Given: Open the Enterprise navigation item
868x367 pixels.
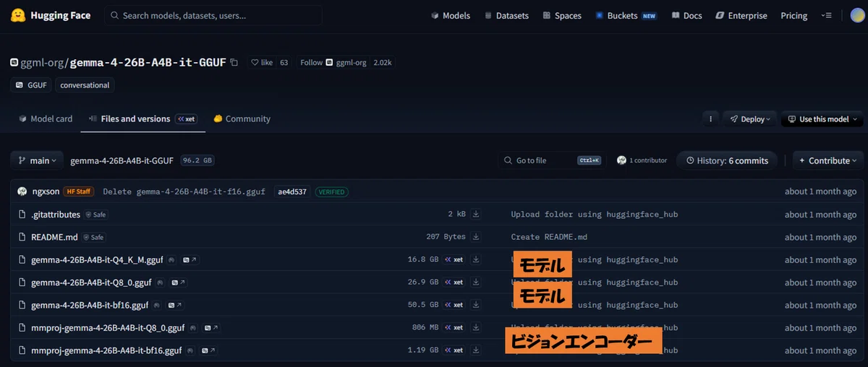Looking at the screenshot, I should [741, 16].
